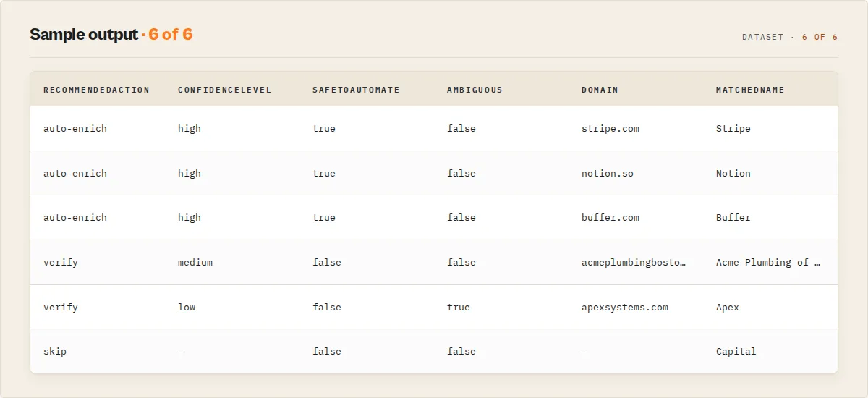Select 'auto-enrich' in the Buffer row

(x=75, y=217)
